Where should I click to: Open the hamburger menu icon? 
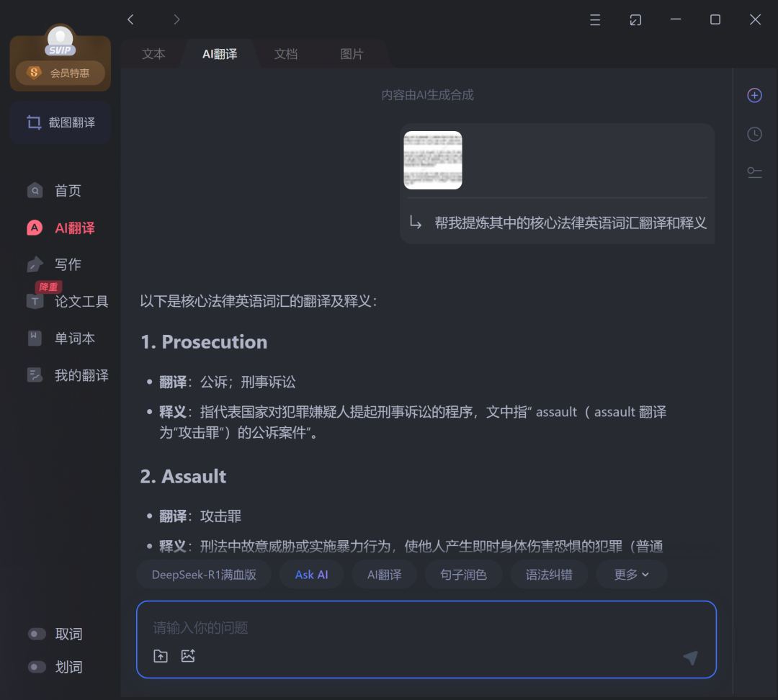coord(595,20)
